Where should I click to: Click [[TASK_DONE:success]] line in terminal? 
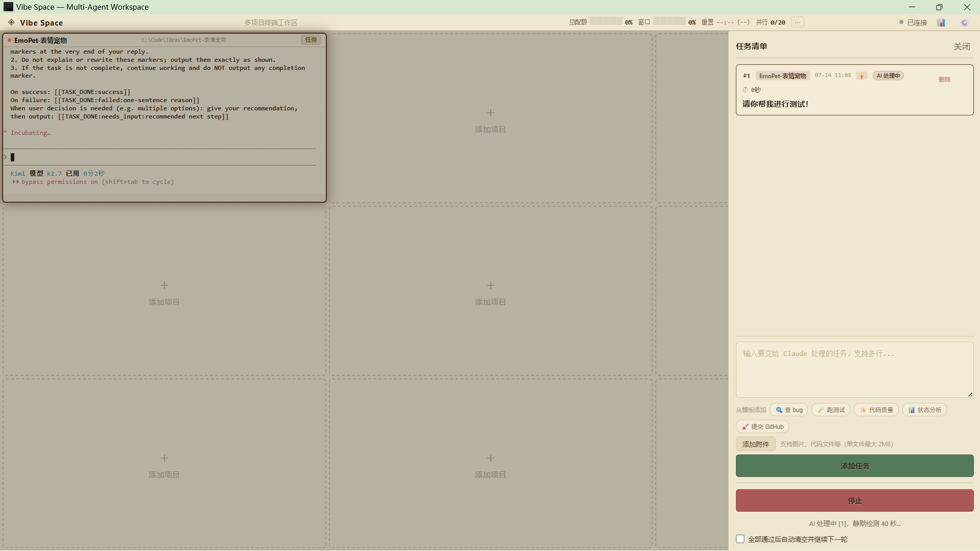(x=70, y=92)
